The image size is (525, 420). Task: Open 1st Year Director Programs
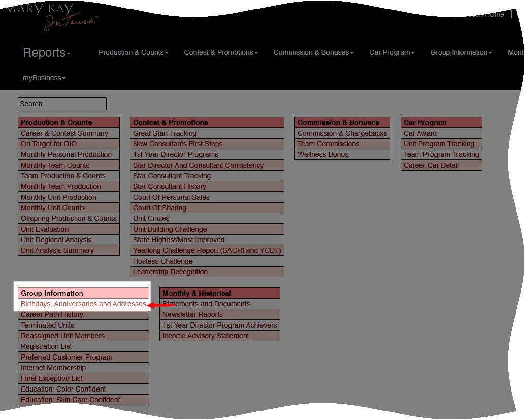point(207,155)
